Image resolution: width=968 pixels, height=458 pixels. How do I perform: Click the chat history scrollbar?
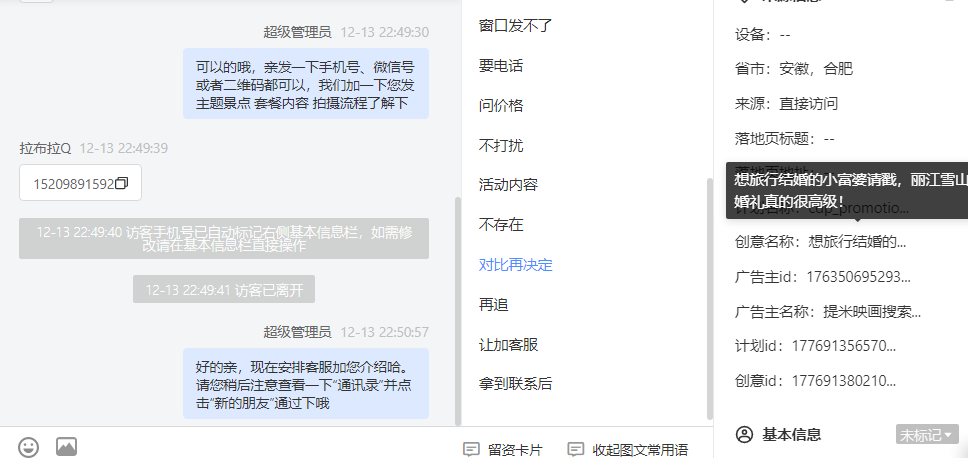click(457, 311)
